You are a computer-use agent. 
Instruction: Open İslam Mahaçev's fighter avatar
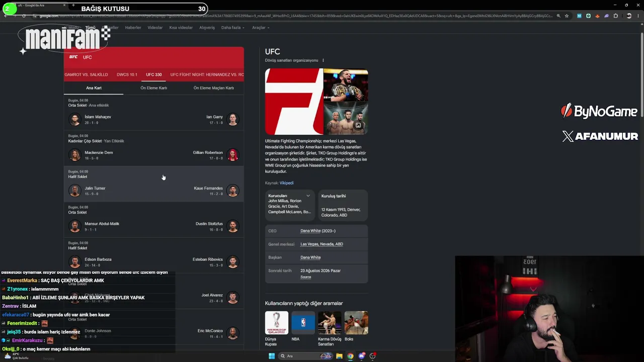click(x=75, y=119)
